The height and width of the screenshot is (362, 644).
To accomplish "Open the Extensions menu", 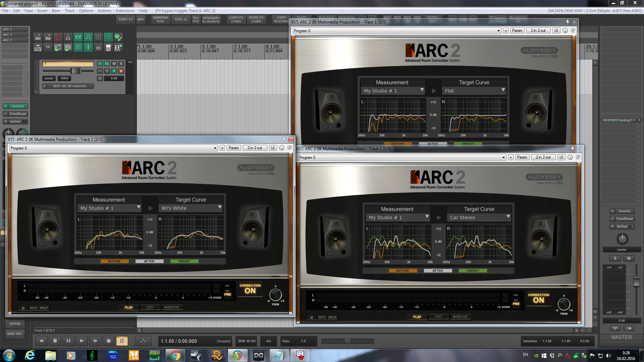I will tap(125, 11).
